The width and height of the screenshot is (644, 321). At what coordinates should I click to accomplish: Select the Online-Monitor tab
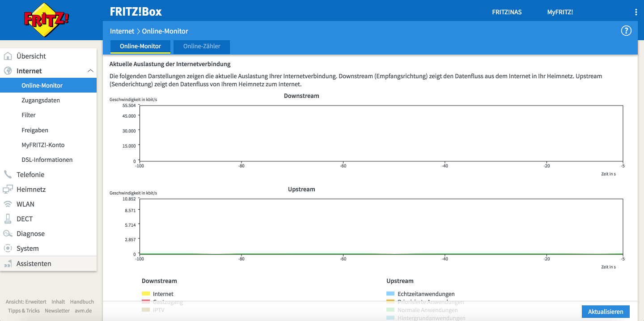point(140,46)
